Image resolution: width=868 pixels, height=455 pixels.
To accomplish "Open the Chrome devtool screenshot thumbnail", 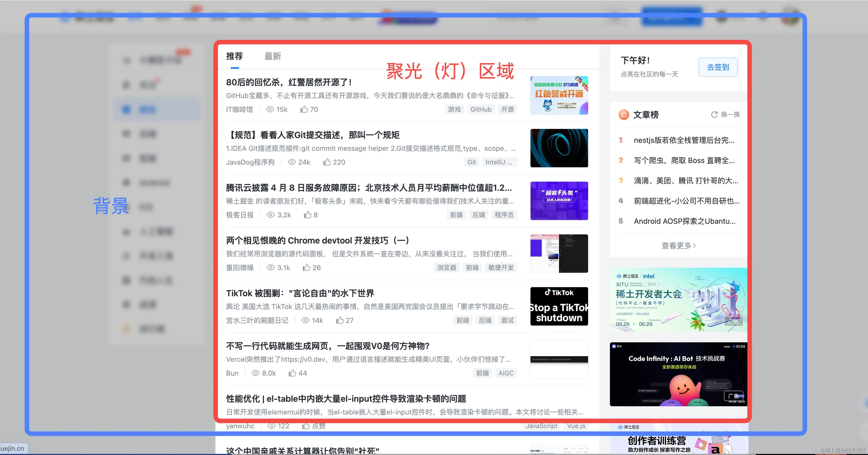I will tap(559, 254).
